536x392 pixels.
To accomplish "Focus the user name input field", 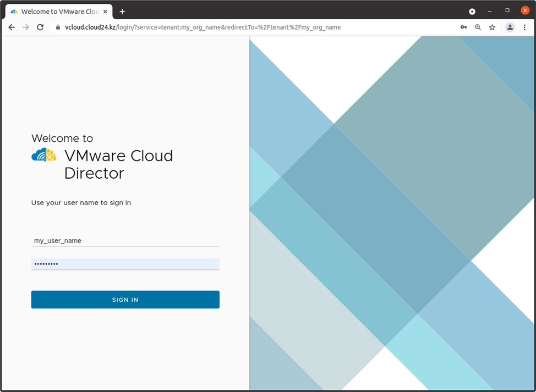I will 125,240.
